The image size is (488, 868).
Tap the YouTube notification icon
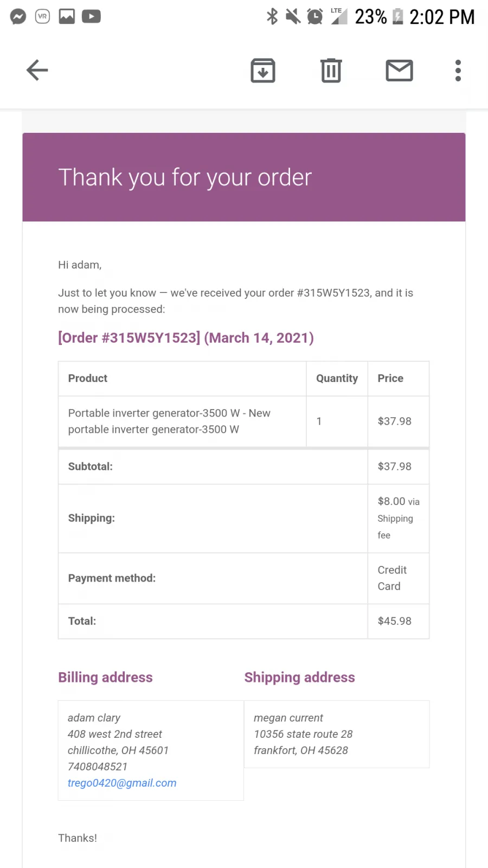point(91,17)
